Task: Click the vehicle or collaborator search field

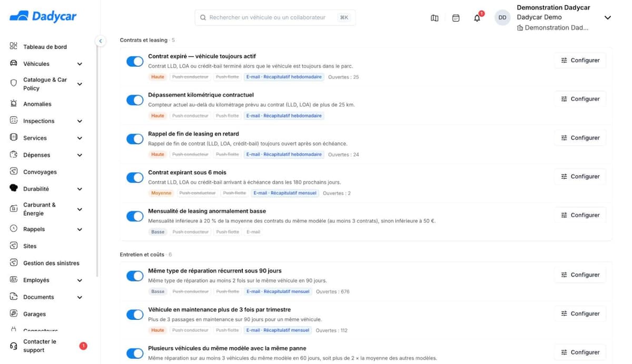Action: [275, 17]
